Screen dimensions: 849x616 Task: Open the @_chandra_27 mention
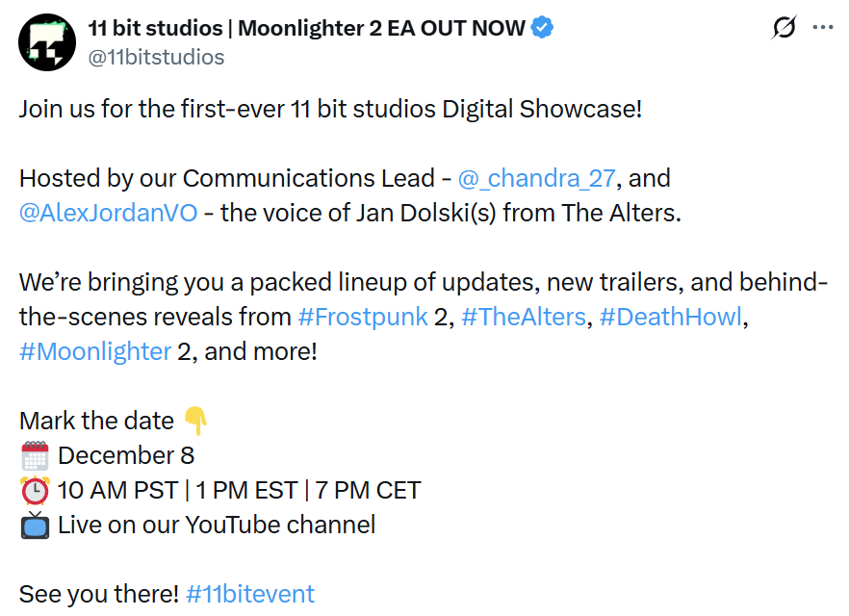tap(536, 178)
